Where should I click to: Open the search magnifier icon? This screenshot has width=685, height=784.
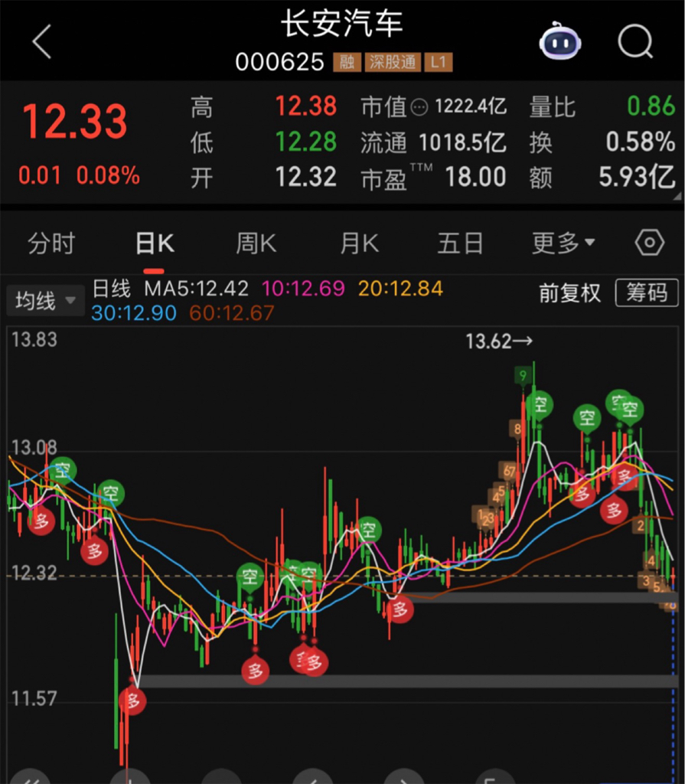coord(635,42)
